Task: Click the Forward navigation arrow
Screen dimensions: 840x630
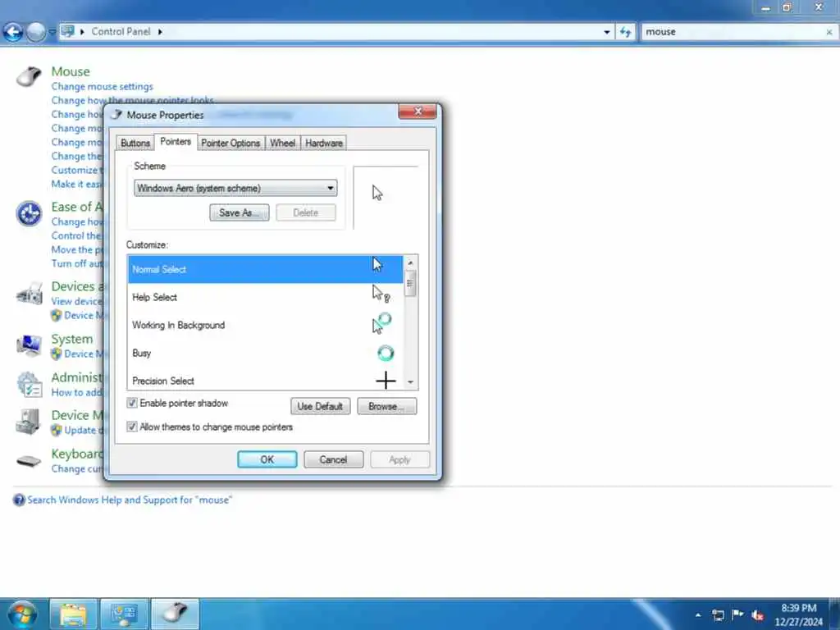Action: [x=36, y=32]
